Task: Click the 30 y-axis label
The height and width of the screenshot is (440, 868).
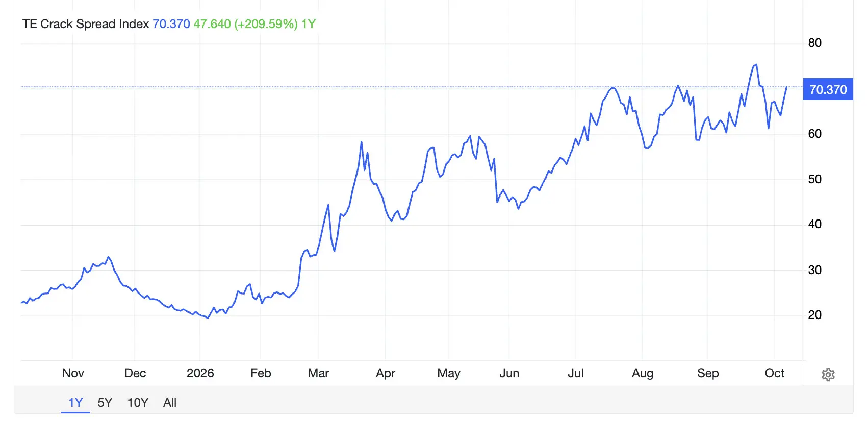Action: tap(815, 270)
